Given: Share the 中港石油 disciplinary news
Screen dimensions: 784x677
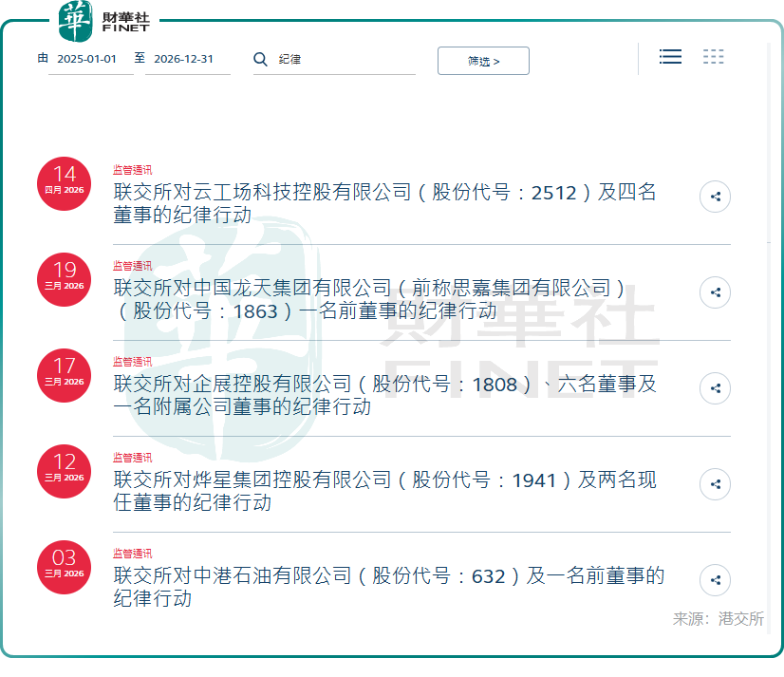Looking at the screenshot, I should pos(715,580).
